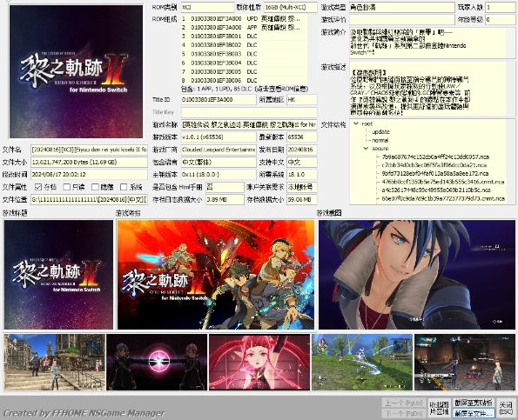Select ROM row 2 APP 010033801EF3A000
Screen dimensions: 518x420
(244, 27)
